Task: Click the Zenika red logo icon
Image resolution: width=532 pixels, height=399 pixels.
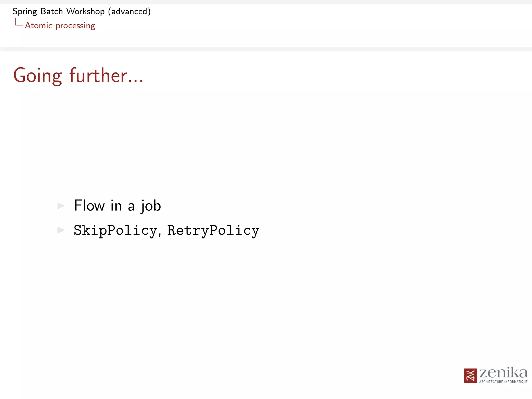Action: (x=470, y=376)
